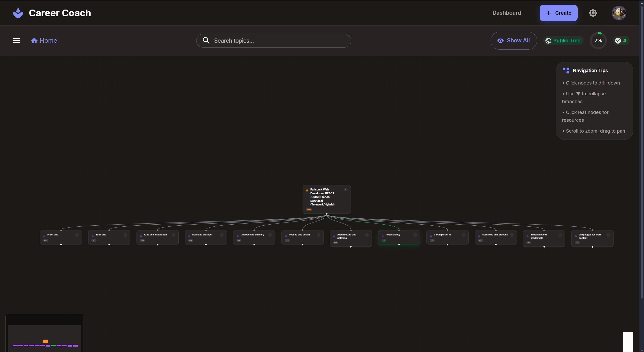The image size is (644, 352).
Task: Open the user profile avatar
Action: point(619,13)
